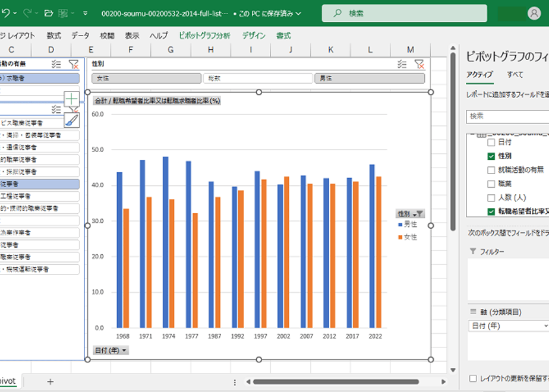Switch to the デザイン ribbon tab

[254, 36]
